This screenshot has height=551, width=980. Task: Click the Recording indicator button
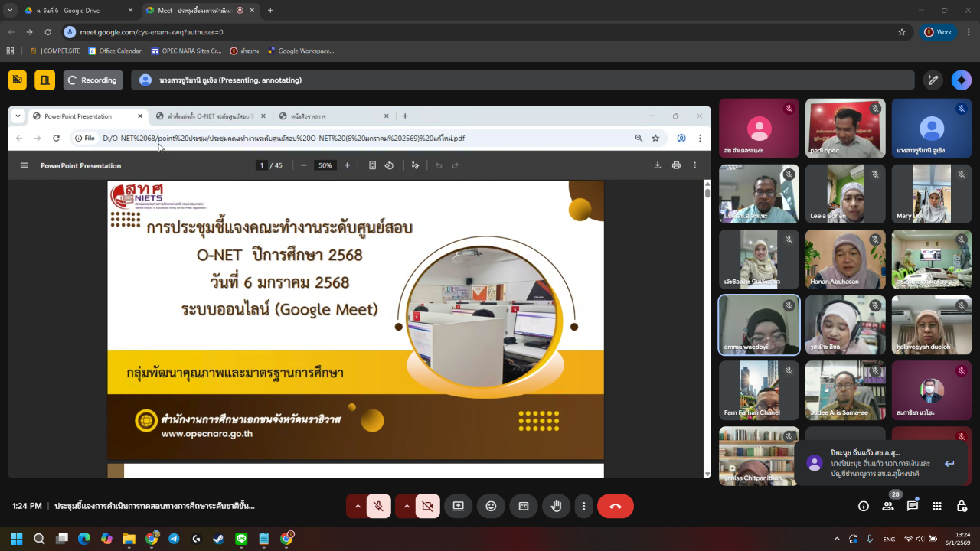coord(93,80)
